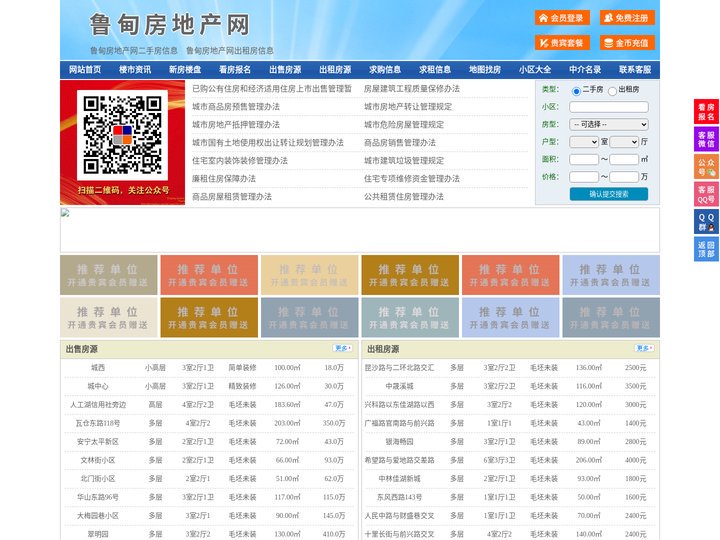Click the minimum 面积 input field
Image resolution: width=720 pixels, height=540 pixels.
[x=584, y=159]
